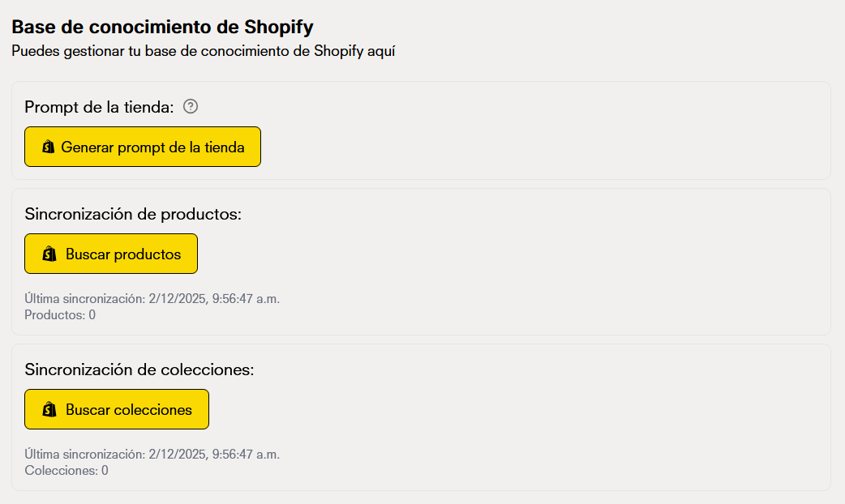Generate the store prompt with Generar prompt de la tienda
Image resolution: width=845 pixels, height=504 pixels.
pyautogui.click(x=142, y=147)
